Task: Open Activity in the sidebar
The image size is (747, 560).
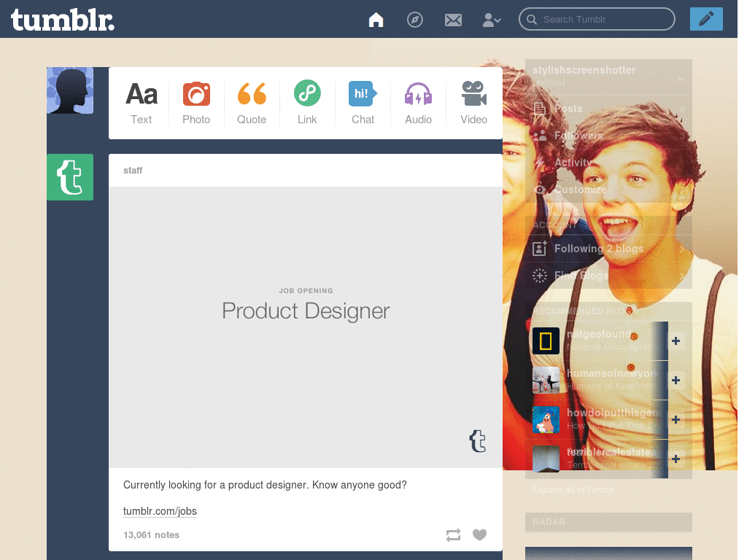Action: coord(608,163)
